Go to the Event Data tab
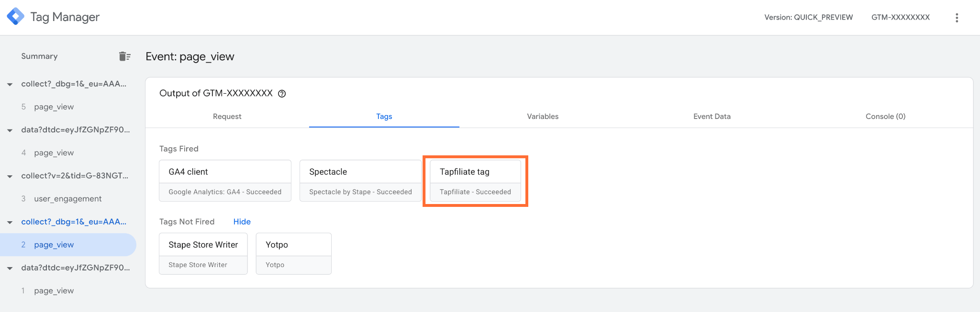The height and width of the screenshot is (312, 980). 712,117
